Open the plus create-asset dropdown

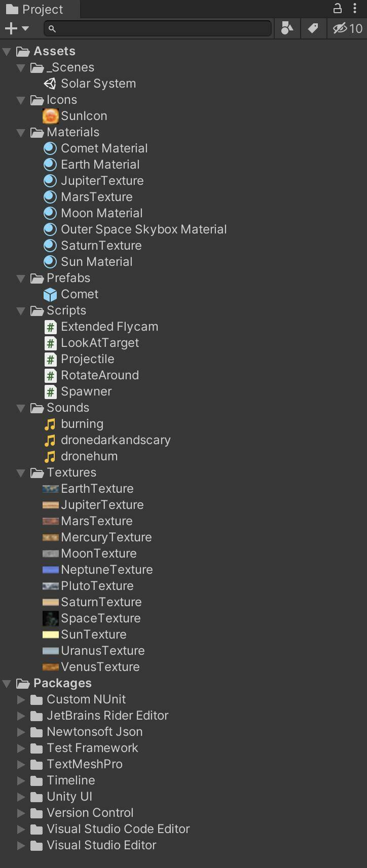pos(16,28)
